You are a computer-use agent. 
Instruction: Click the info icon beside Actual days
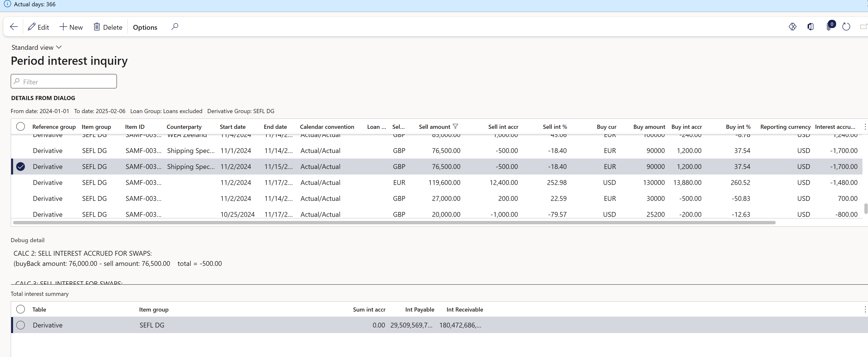pos(7,4)
